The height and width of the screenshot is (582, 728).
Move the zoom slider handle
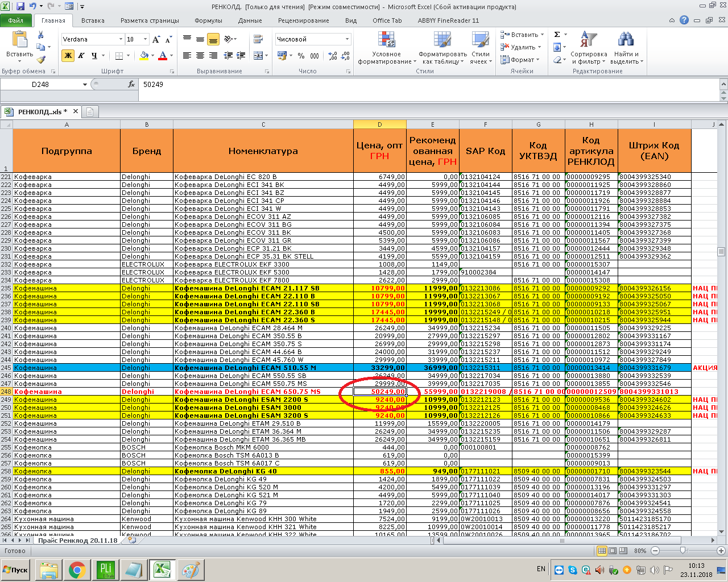coord(683,551)
